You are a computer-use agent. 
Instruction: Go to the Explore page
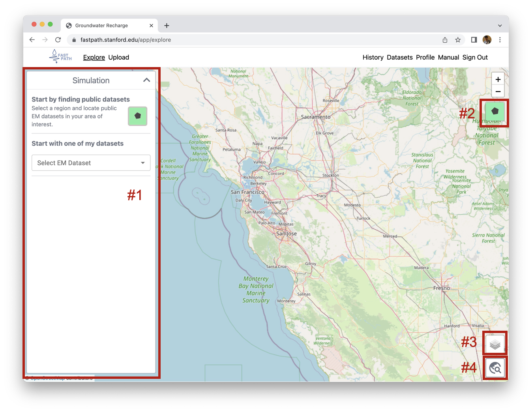94,57
